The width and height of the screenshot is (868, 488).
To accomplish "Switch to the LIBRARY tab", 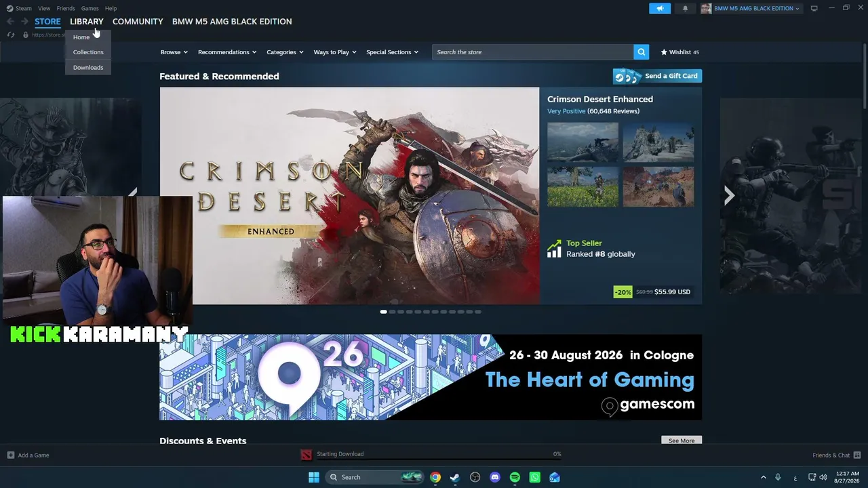I will tap(86, 22).
